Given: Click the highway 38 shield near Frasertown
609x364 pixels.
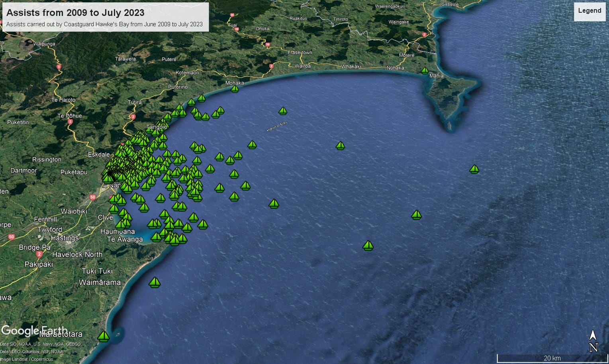Looking at the screenshot, I should [268, 45].
